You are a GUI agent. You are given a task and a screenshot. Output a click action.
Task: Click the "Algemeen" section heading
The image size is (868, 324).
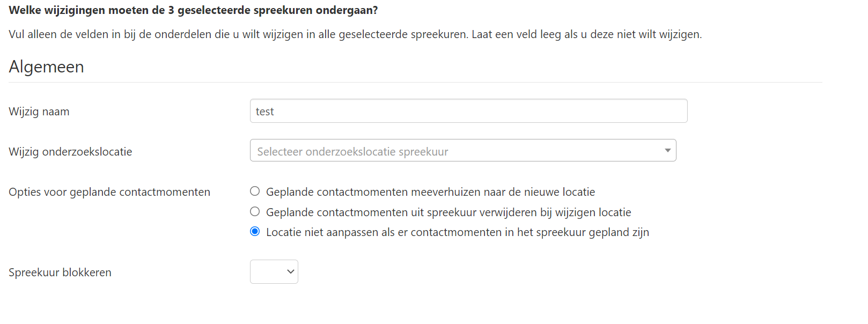47,67
